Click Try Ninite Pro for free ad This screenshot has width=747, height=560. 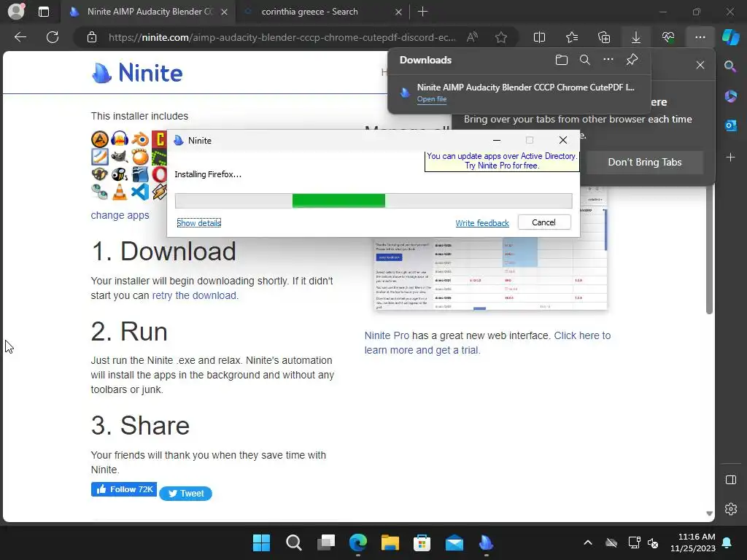(502, 161)
